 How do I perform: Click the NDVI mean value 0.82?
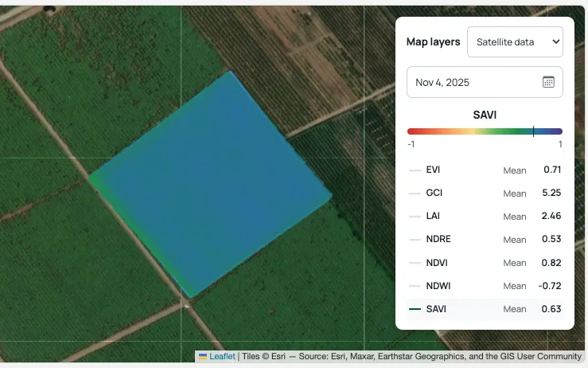(x=551, y=263)
